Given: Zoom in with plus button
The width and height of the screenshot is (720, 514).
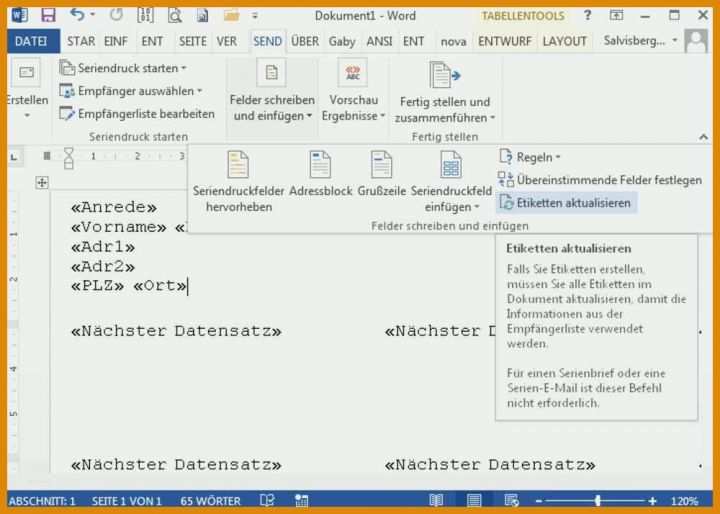Looking at the screenshot, I should 652,501.
